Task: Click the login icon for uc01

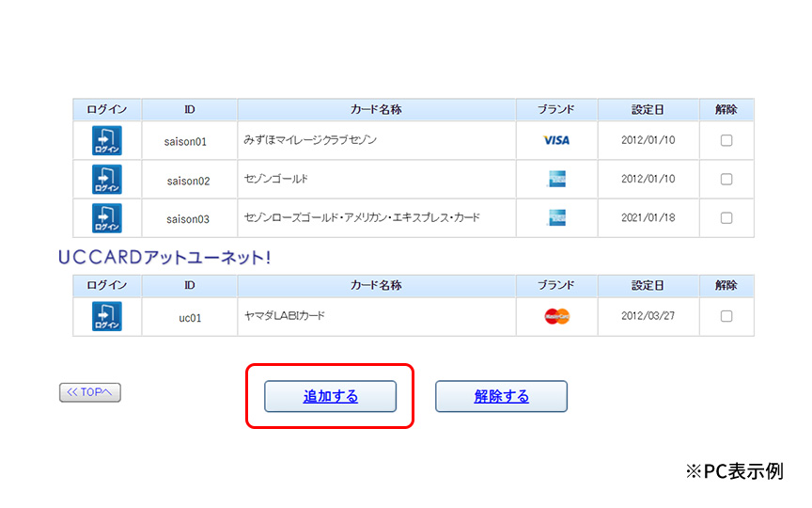Action: click(x=106, y=316)
